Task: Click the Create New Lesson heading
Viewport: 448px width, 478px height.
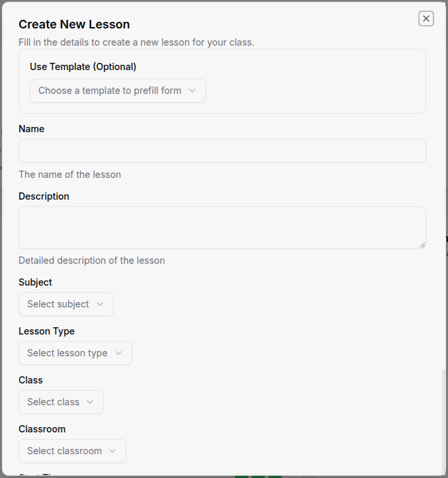Action: (74, 24)
